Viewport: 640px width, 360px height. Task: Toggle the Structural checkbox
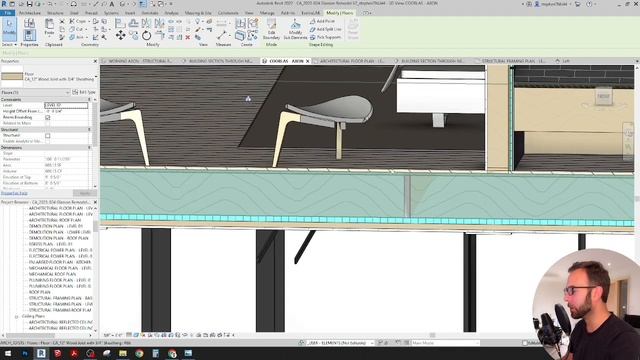click(47, 135)
